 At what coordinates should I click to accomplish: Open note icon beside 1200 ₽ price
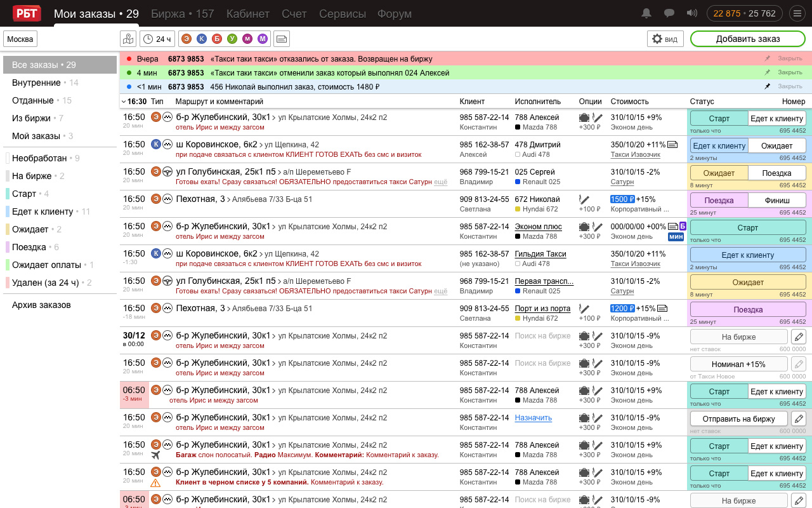(x=662, y=309)
